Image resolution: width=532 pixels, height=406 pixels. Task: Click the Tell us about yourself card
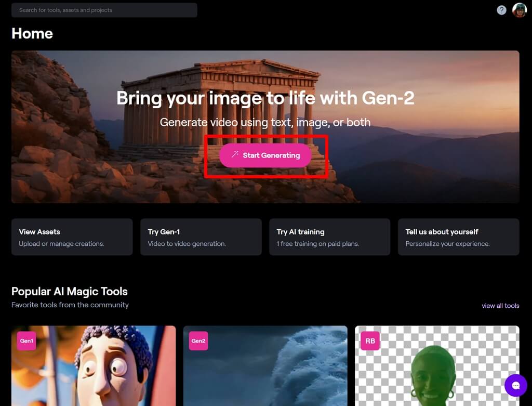458,237
